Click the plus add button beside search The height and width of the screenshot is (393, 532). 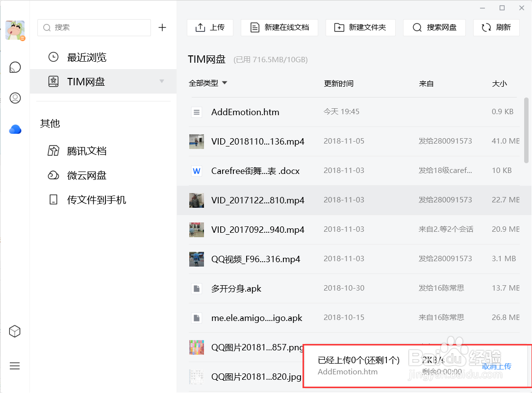click(162, 27)
